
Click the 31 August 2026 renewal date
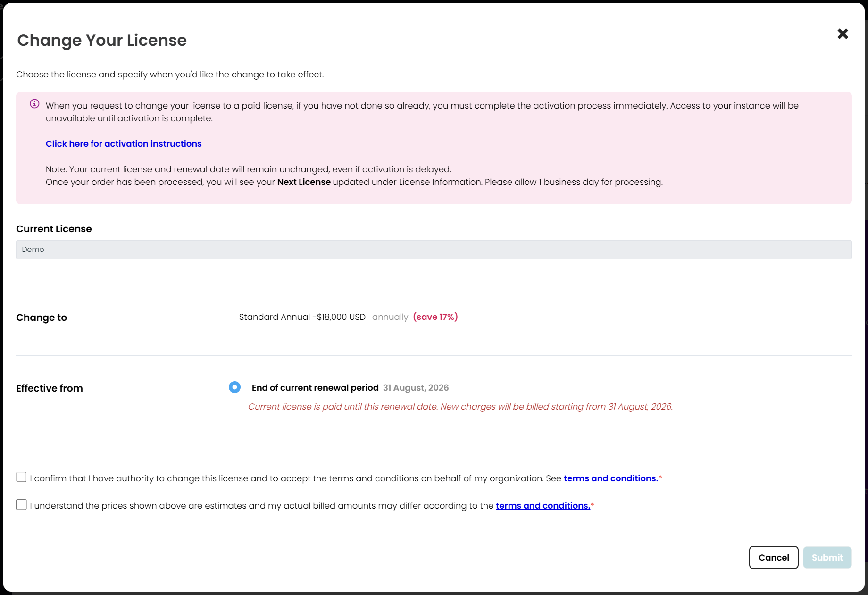(415, 387)
